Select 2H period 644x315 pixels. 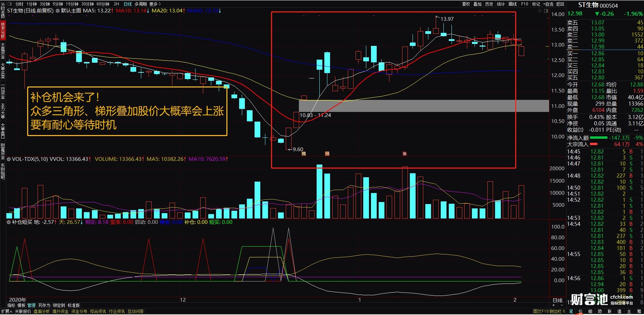pyautogui.click(x=116, y=4)
